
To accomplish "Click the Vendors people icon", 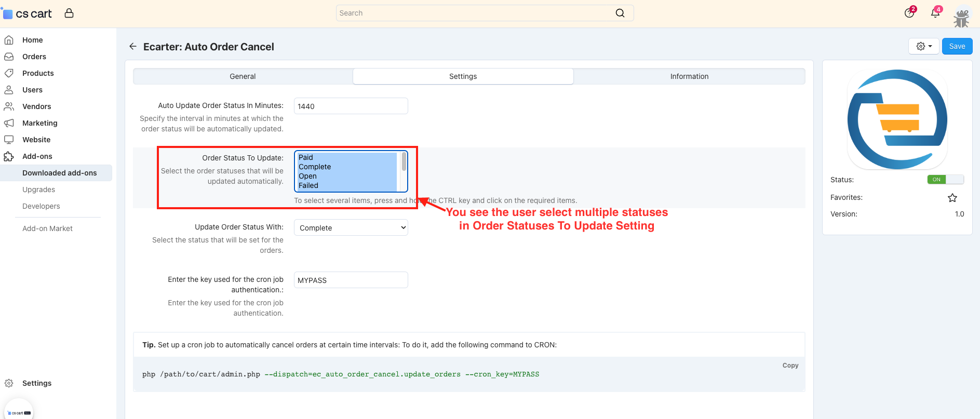I will pyautogui.click(x=9, y=106).
